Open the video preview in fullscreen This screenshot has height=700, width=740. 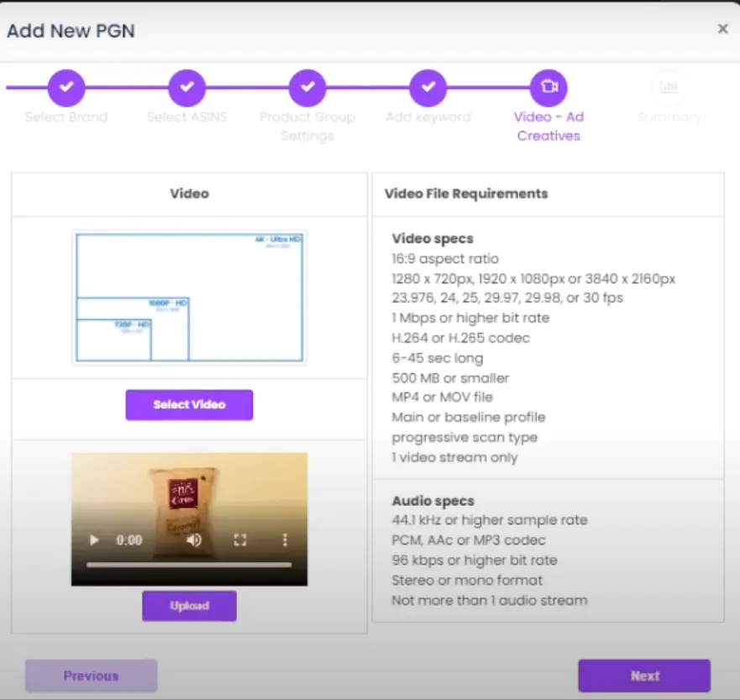click(240, 540)
